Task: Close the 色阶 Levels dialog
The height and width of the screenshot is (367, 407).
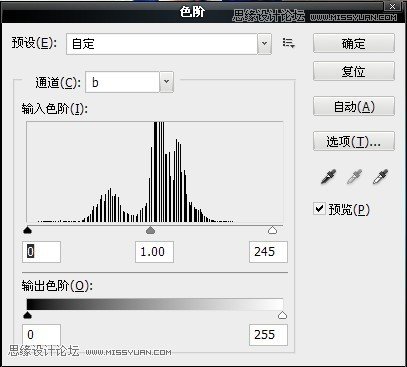Action: click(393, 6)
